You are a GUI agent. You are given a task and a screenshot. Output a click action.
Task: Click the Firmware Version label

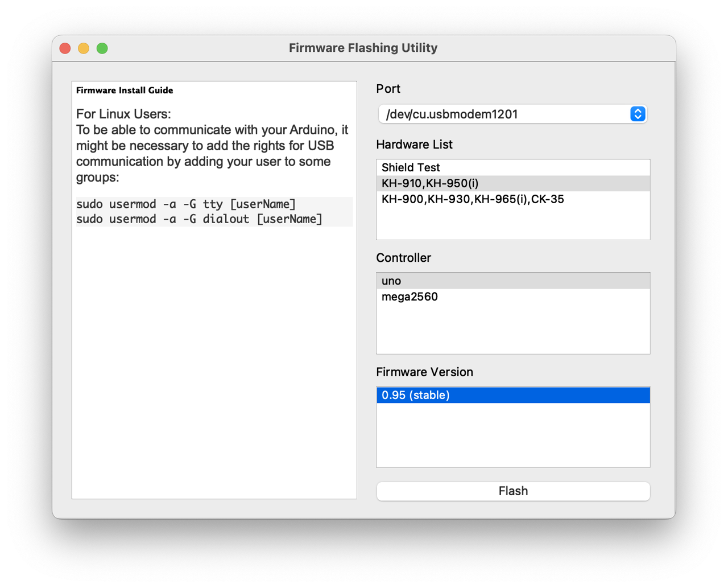(424, 372)
